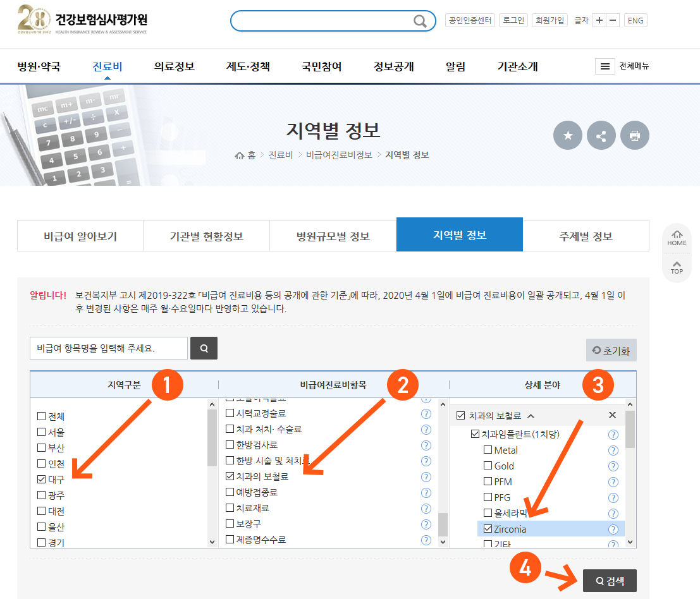Open 공인인증센터 link
700x599 pixels.
470,20
